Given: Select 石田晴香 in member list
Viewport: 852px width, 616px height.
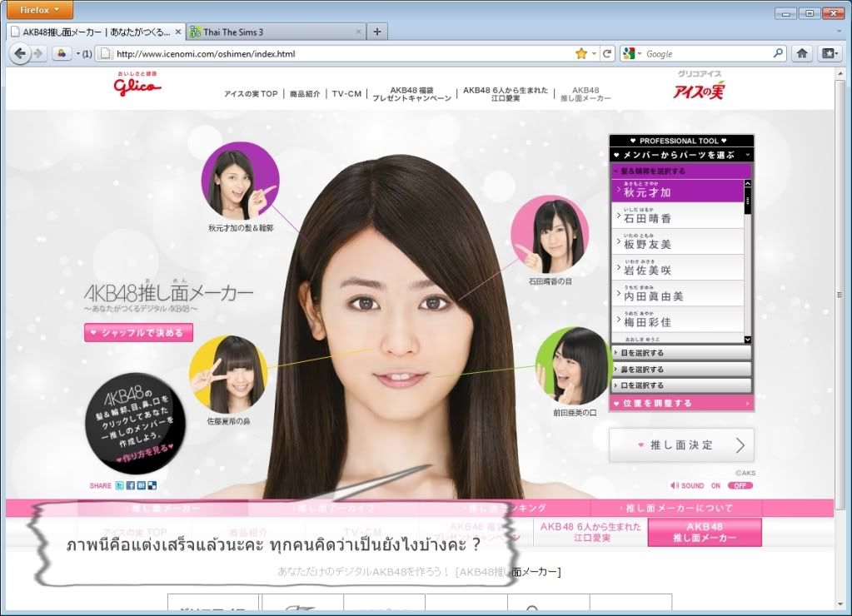Looking at the screenshot, I should tap(677, 216).
